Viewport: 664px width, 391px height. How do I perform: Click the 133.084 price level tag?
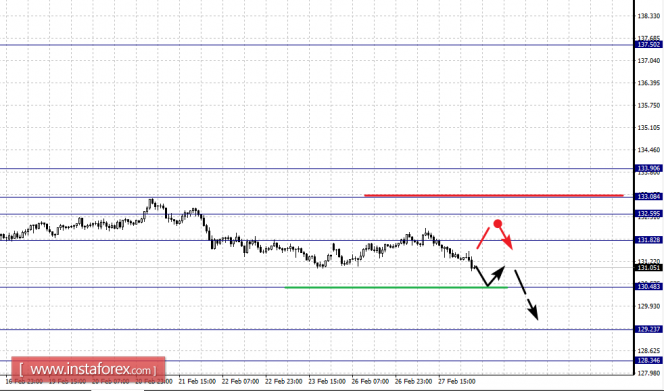pos(648,197)
